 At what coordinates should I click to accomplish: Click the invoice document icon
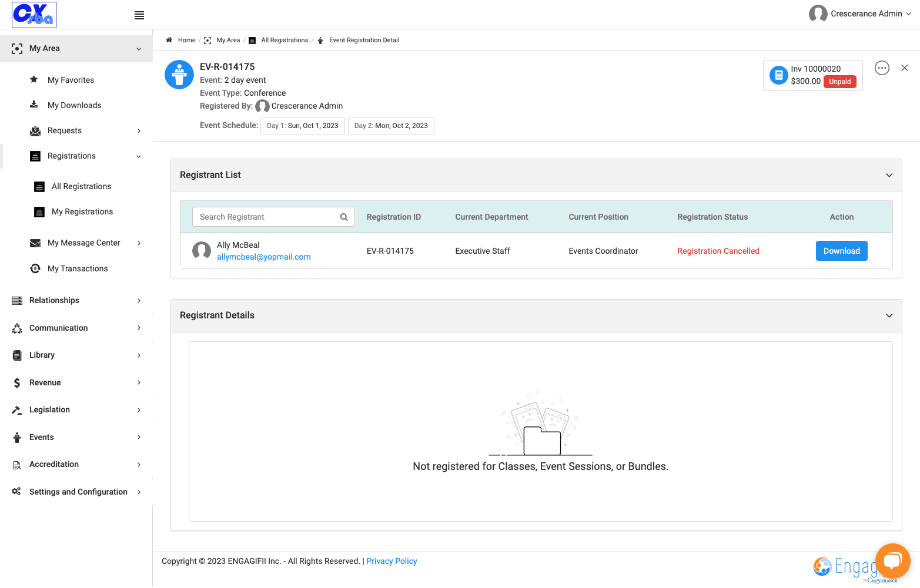click(778, 75)
